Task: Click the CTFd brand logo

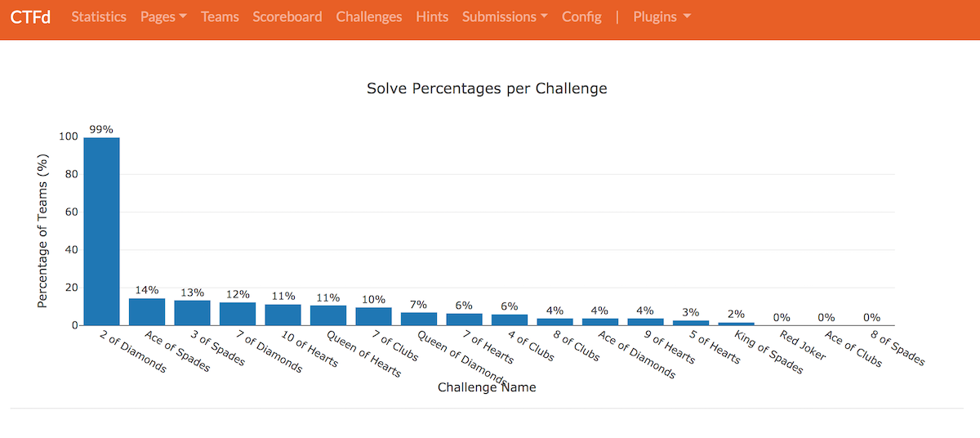Action: [30, 16]
